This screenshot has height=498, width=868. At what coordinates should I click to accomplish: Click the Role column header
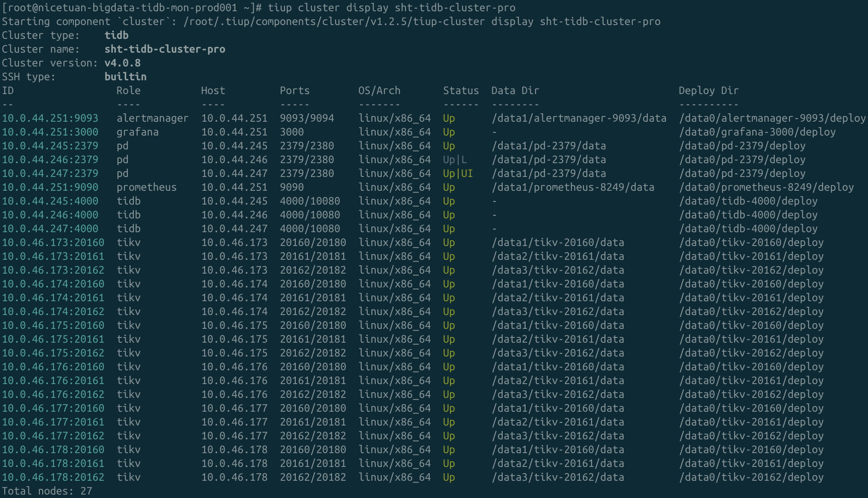(128, 91)
